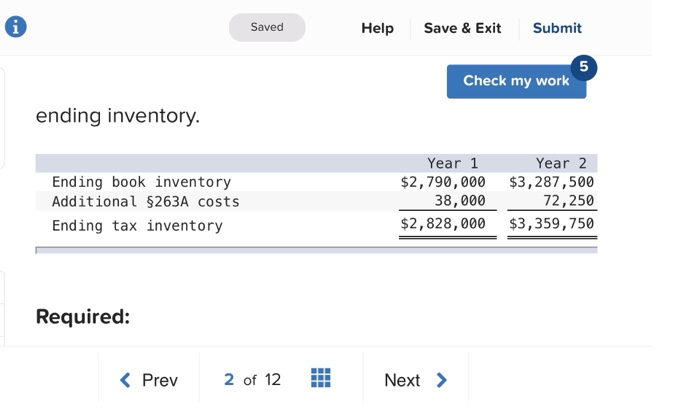Go back using Prev arrow
700x410 pixels.
[125, 380]
